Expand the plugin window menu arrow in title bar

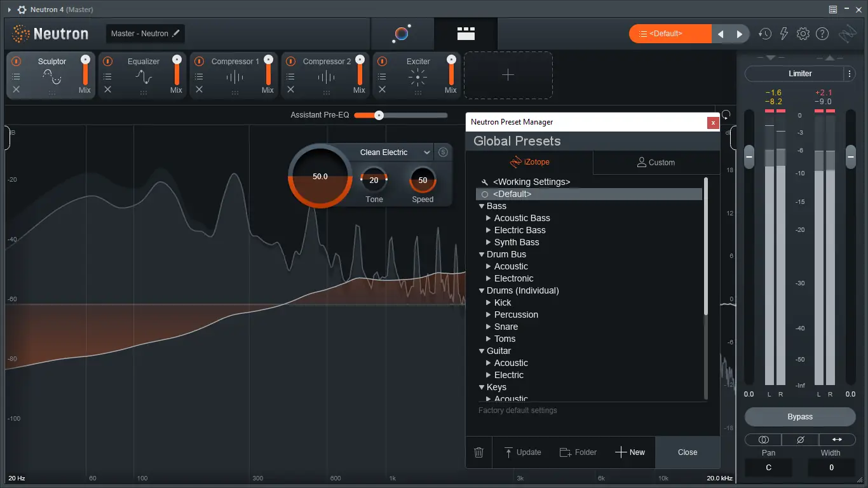tap(10, 10)
